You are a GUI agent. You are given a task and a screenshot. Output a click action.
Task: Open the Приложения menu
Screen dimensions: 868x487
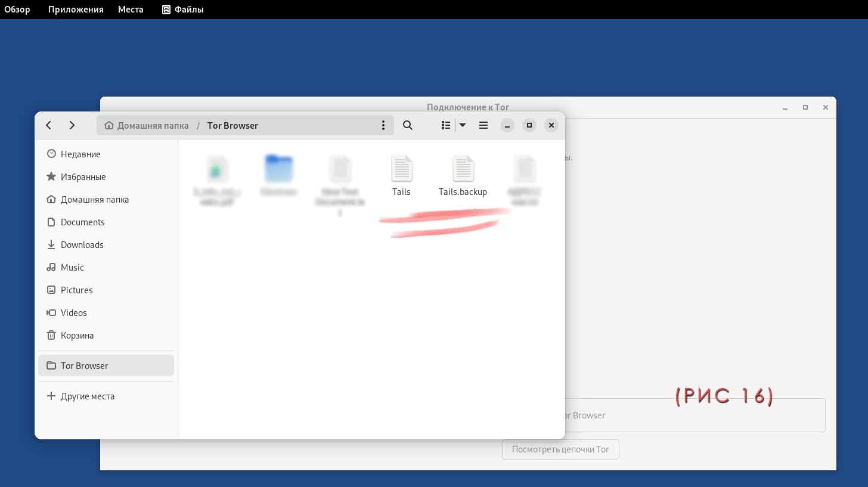pyautogui.click(x=76, y=10)
